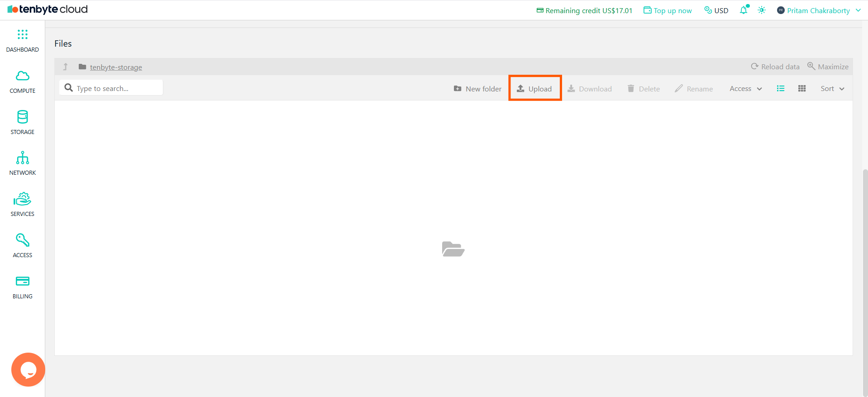The width and height of the screenshot is (868, 397).
Task: Open the Dashboard grid icon
Action: coord(22,34)
